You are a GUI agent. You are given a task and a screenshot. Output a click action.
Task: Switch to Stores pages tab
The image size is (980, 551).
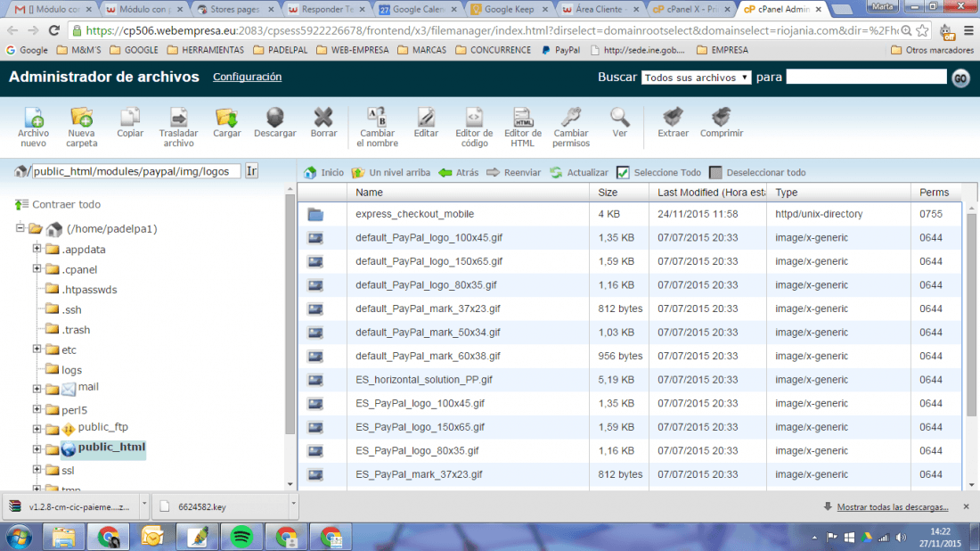[235, 10]
